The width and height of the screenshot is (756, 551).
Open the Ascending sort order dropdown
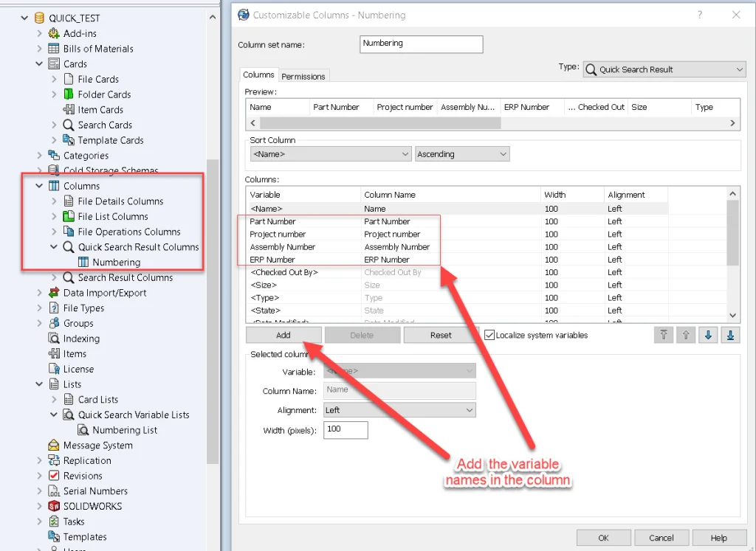(x=462, y=154)
